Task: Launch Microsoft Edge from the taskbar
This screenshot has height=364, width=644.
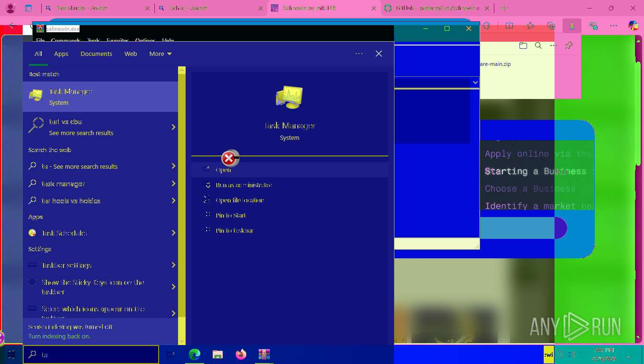Action: tap(194, 354)
